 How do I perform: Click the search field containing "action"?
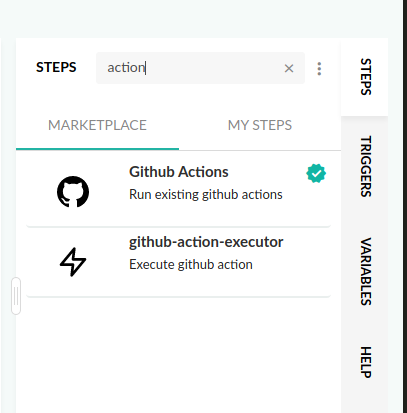click(x=200, y=68)
